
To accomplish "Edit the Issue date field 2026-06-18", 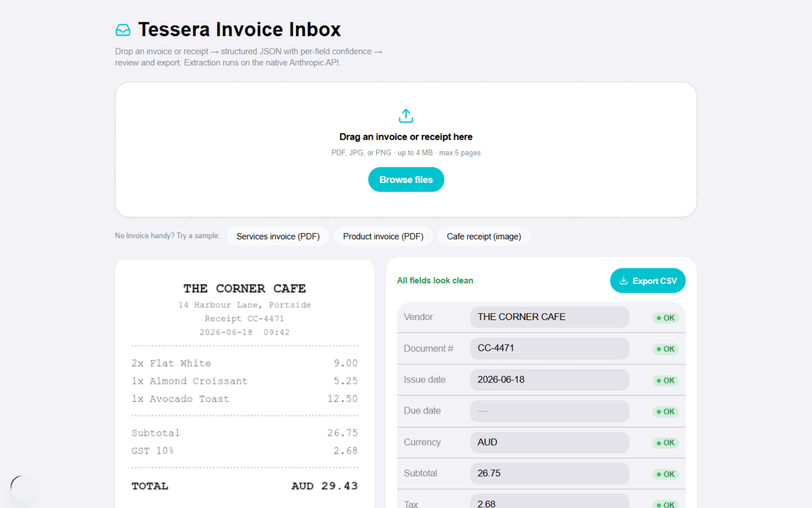I will click(550, 380).
